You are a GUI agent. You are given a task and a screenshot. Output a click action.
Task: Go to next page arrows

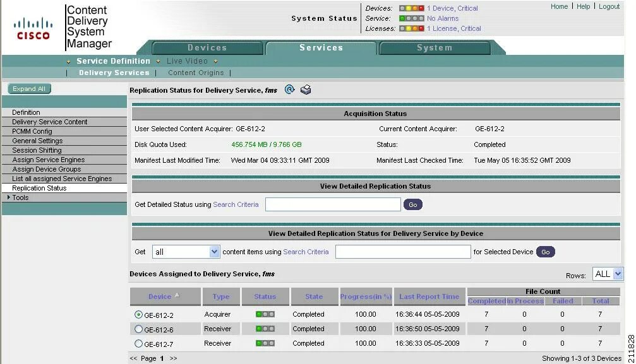(173, 358)
